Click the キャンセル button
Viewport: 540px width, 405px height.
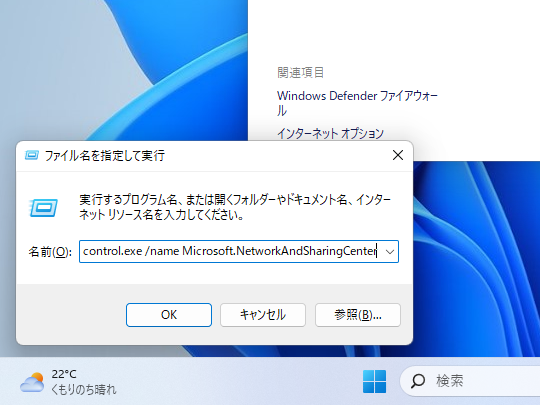pyautogui.click(x=263, y=315)
